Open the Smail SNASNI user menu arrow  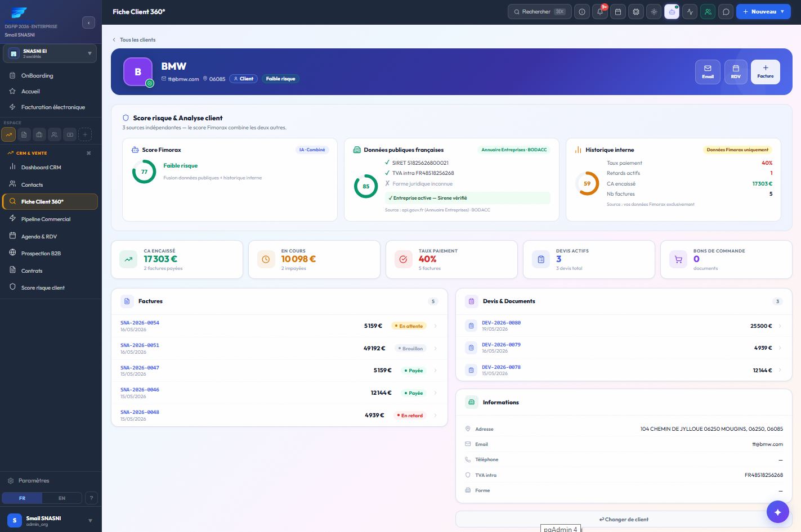90,521
